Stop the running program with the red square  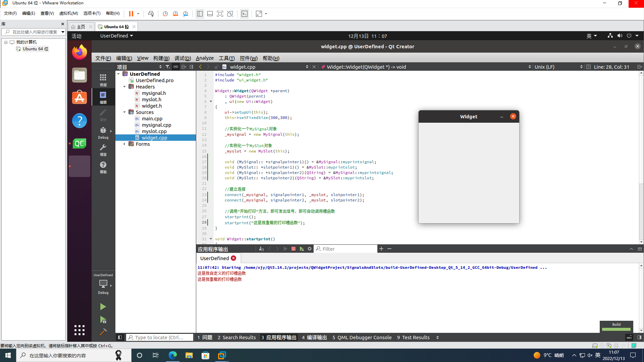(293, 249)
